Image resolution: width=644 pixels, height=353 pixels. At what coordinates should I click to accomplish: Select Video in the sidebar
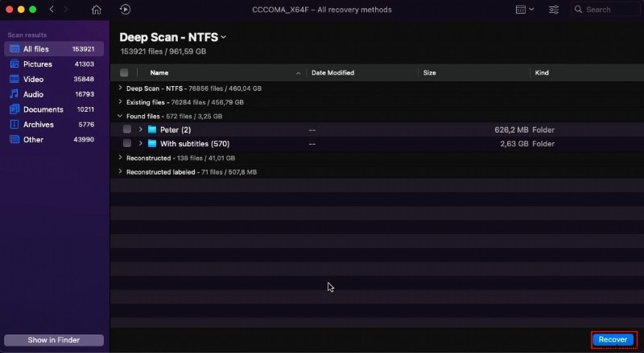33,79
